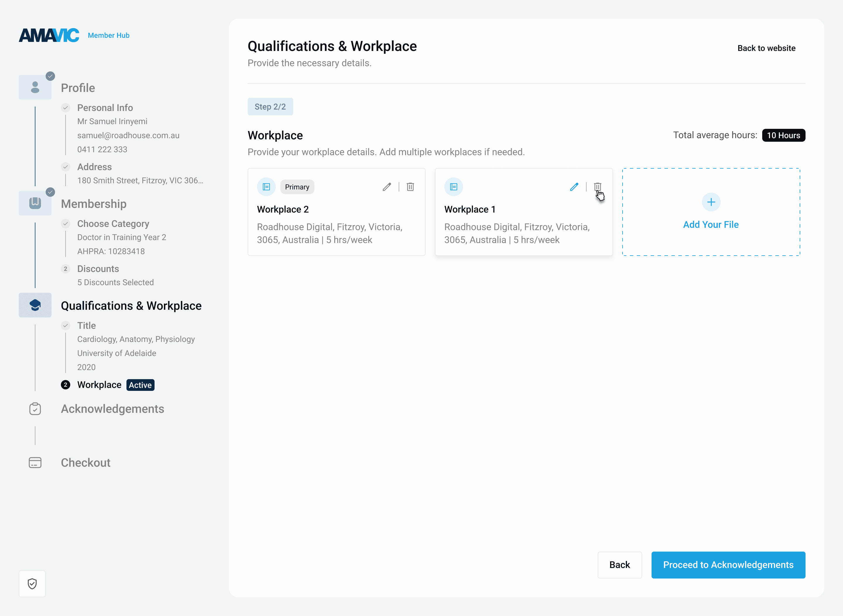Open the Acknowledgements clipboard icon
Image resolution: width=843 pixels, height=616 pixels.
[x=35, y=409]
